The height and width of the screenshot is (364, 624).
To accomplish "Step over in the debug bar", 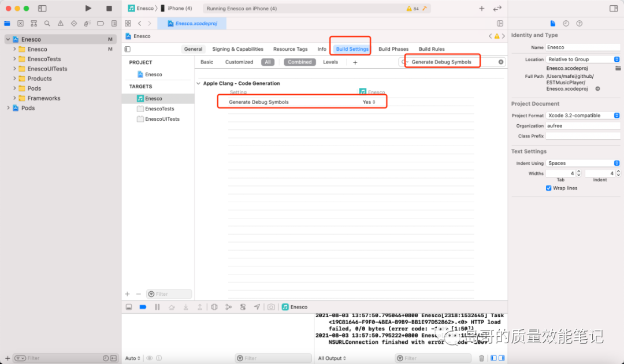I will click(172, 307).
